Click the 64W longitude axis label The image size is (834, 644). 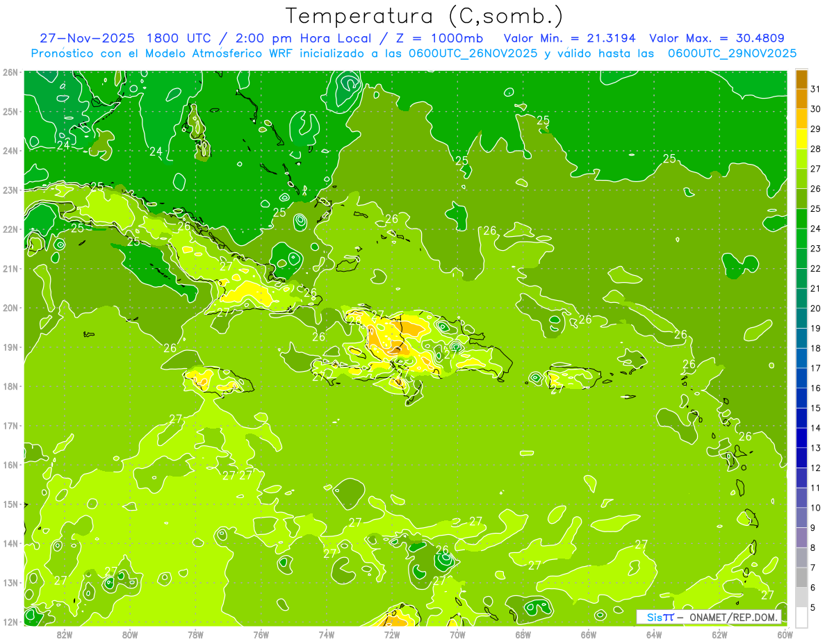coord(654,634)
